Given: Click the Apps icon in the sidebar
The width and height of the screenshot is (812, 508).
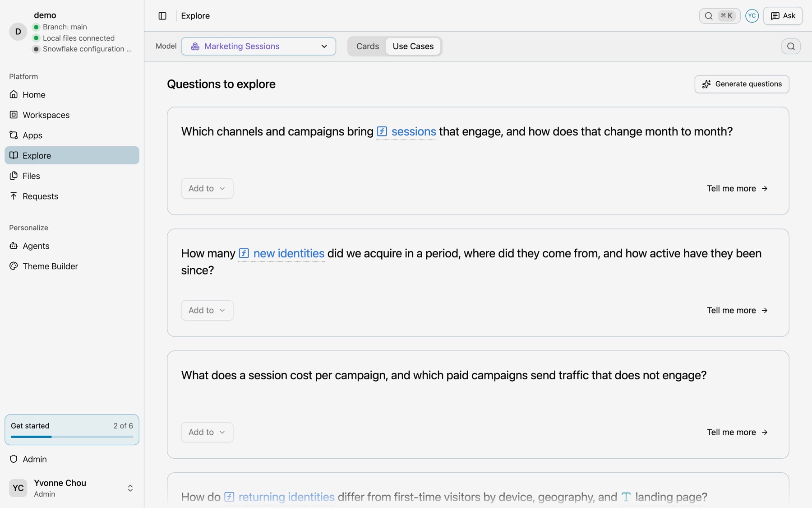Looking at the screenshot, I should click(14, 135).
